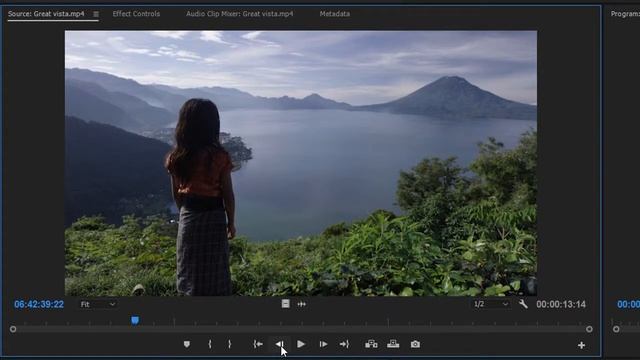Mark In point with left brace button
Screen dimensions: 640x360
pyautogui.click(x=210, y=344)
